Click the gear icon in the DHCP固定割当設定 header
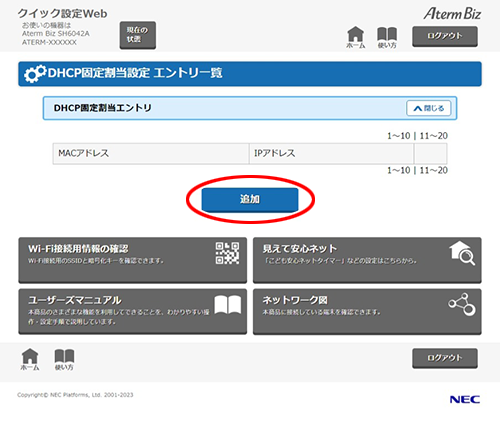The height and width of the screenshot is (446, 500). pyautogui.click(x=35, y=74)
